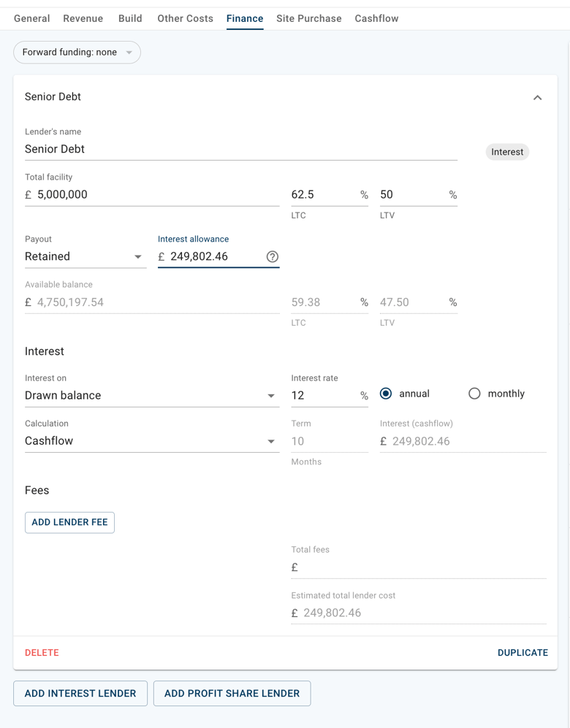The height and width of the screenshot is (728, 570).
Task: Open the Forward funding dropdown
Action: tap(77, 52)
